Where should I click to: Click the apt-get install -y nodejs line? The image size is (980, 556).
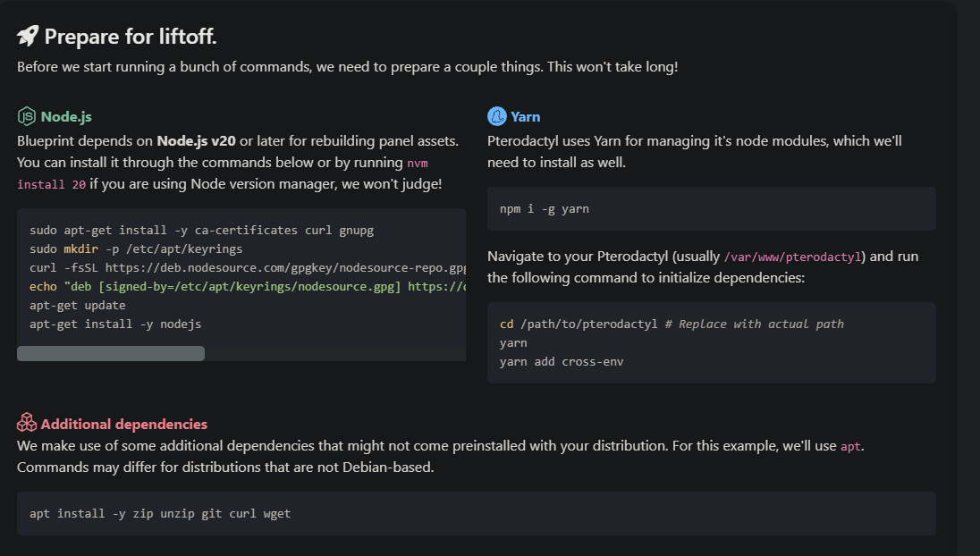(115, 324)
